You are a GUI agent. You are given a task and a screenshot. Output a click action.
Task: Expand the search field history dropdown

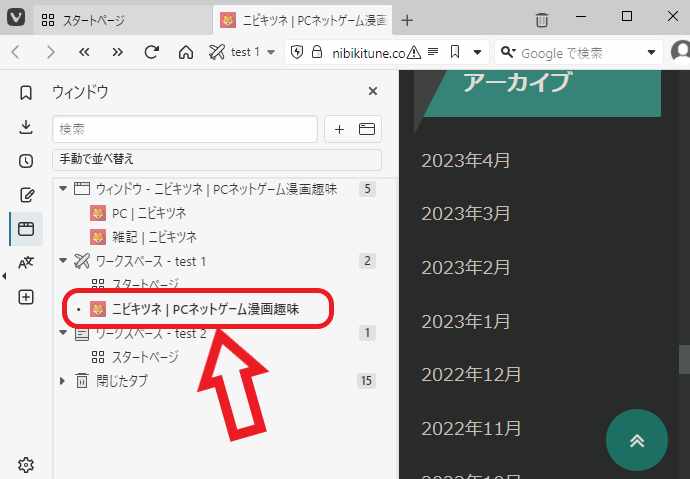click(652, 53)
